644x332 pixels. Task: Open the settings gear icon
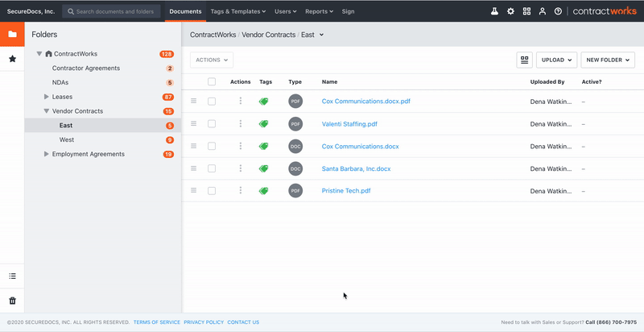point(510,11)
